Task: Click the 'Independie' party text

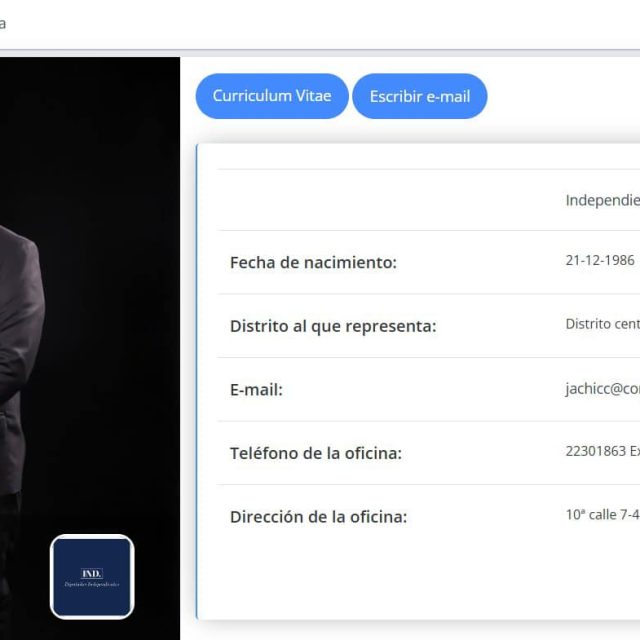Action: pyautogui.click(x=602, y=200)
